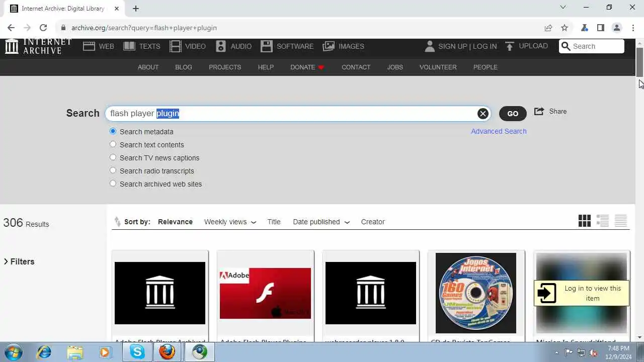Screen dimensions: 644x362
Task: Expand the Filters panel
Action: click(x=19, y=261)
